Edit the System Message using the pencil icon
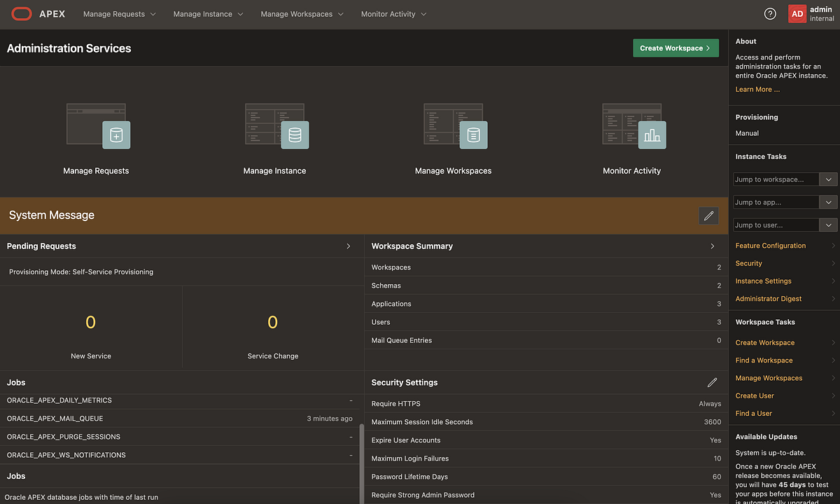 [708, 216]
